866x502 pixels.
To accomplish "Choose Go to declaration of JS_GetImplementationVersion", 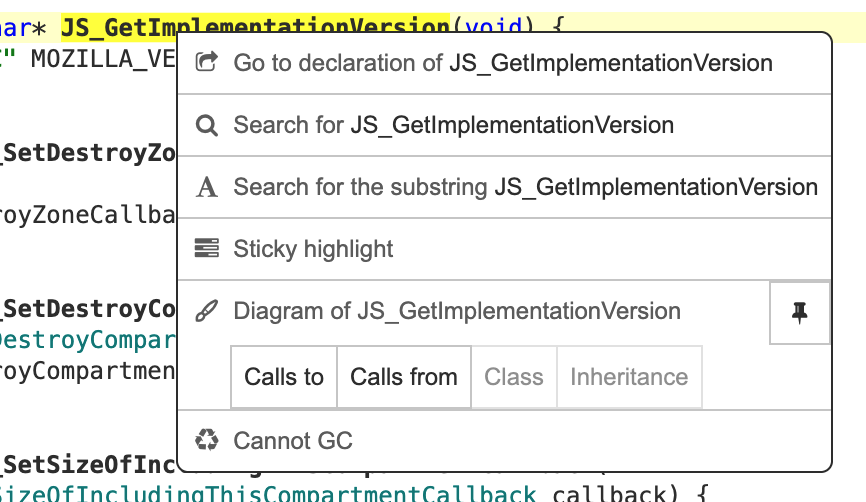I will 503,63.
